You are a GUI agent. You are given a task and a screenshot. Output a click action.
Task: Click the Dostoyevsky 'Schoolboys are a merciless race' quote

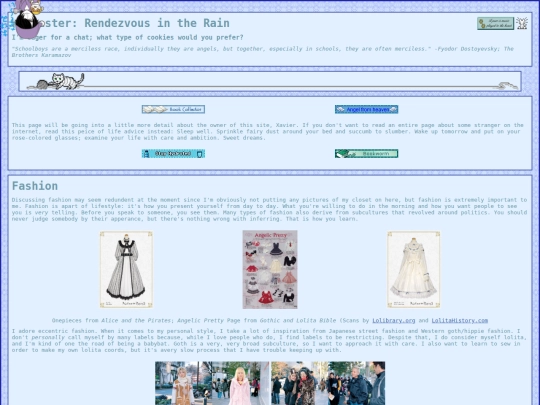(x=263, y=52)
